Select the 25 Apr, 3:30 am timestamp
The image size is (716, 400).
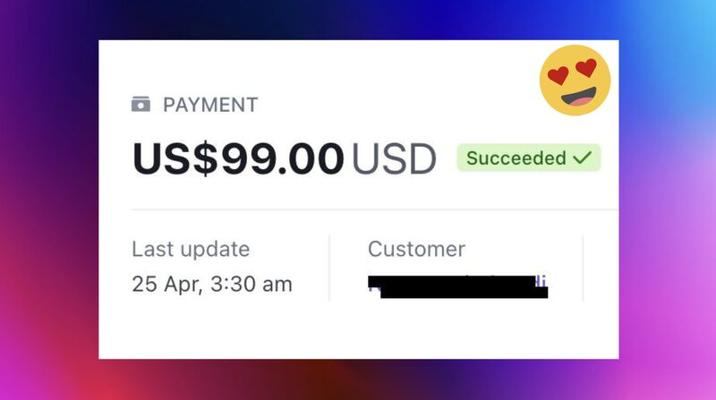click(x=212, y=284)
